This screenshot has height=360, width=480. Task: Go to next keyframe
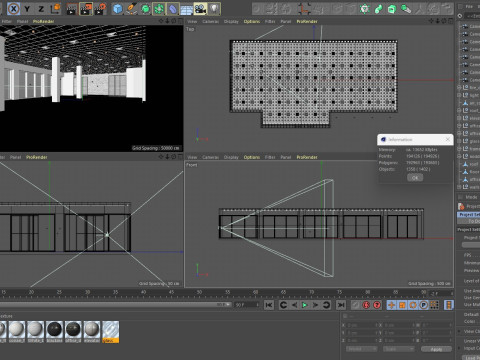tap(326, 305)
